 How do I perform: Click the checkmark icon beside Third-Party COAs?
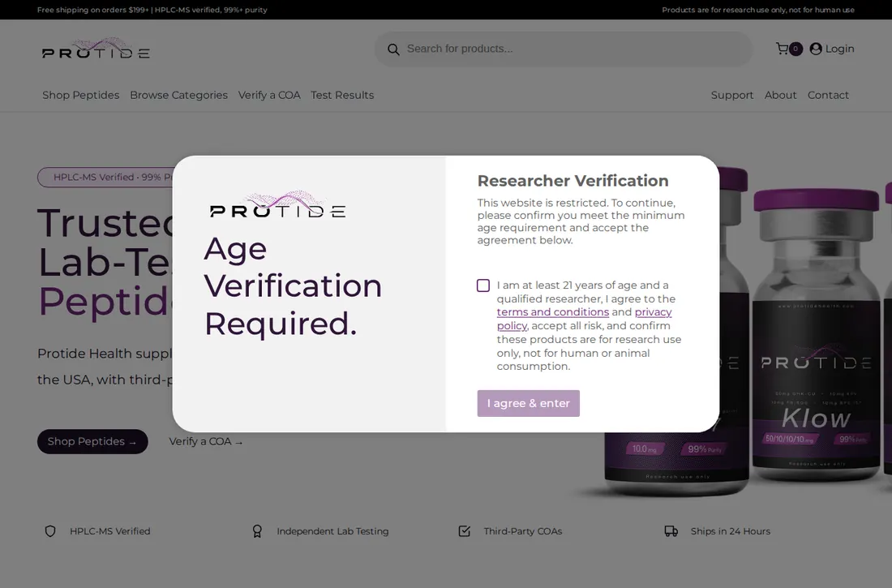464,531
